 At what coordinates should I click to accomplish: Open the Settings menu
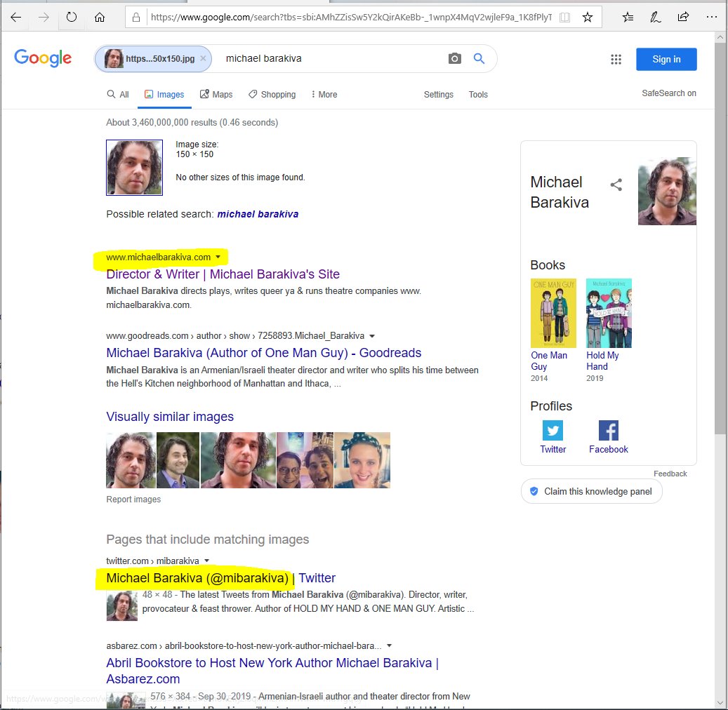[438, 94]
